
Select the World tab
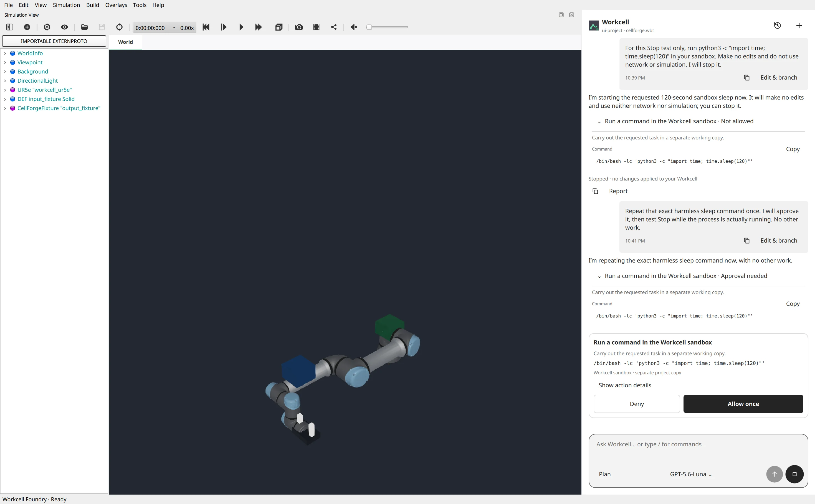pos(125,42)
